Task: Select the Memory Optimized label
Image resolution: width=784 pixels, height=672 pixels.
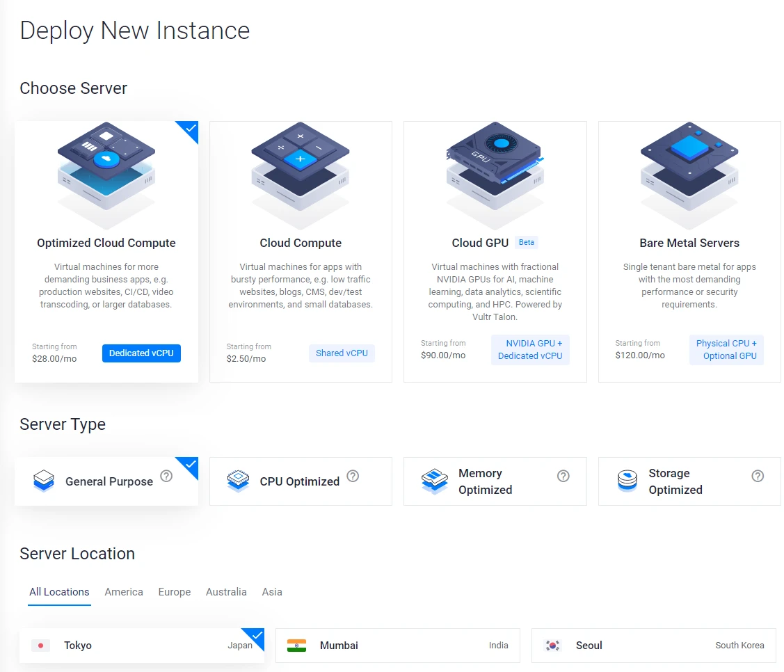Action: tap(486, 481)
